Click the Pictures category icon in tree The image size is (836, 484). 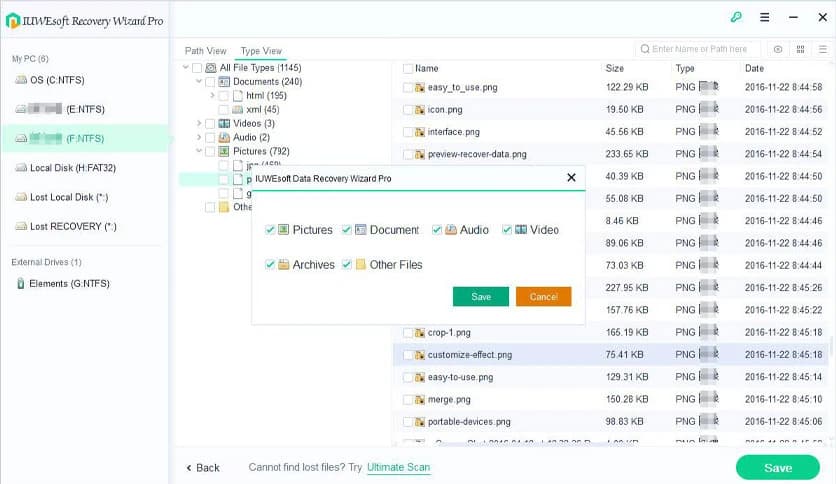point(224,151)
